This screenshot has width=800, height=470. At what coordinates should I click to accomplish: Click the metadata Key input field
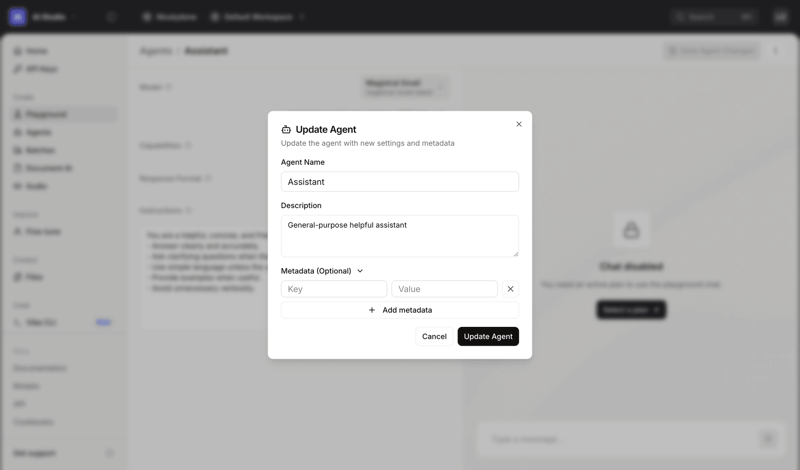tap(334, 289)
